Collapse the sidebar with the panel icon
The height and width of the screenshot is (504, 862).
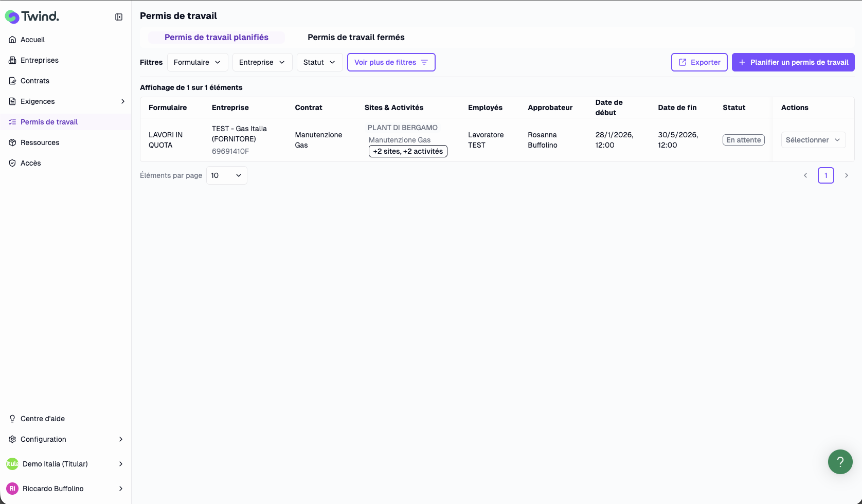click(119, 17)
